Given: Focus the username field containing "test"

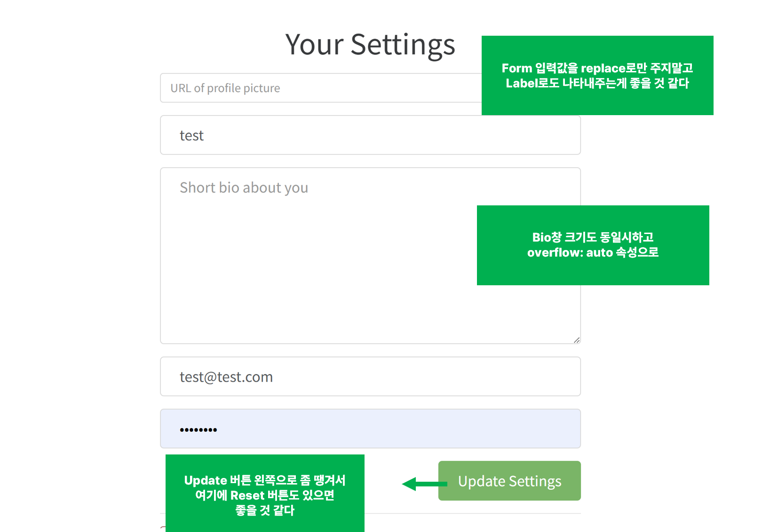Looking at the screenshot, I should click(x=370, y=135).
